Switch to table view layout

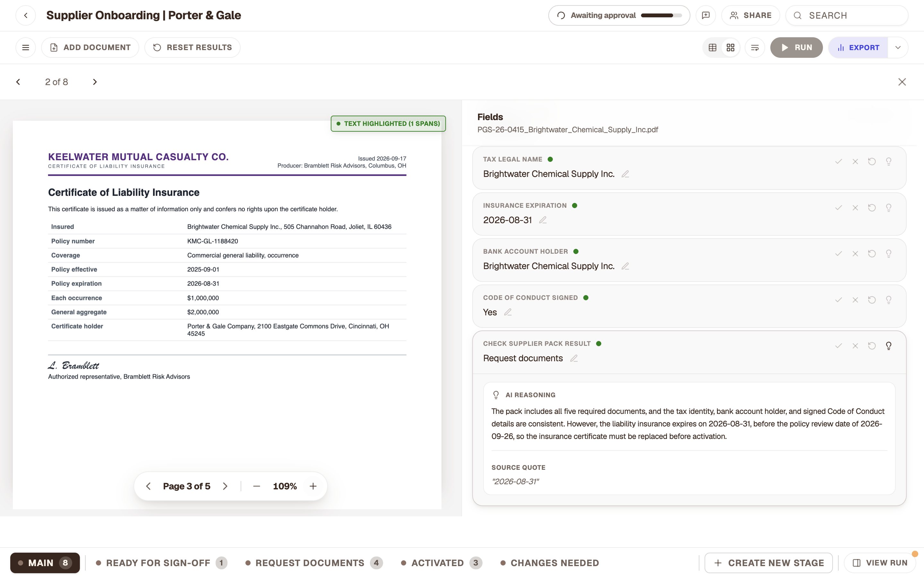pos(713,48)
